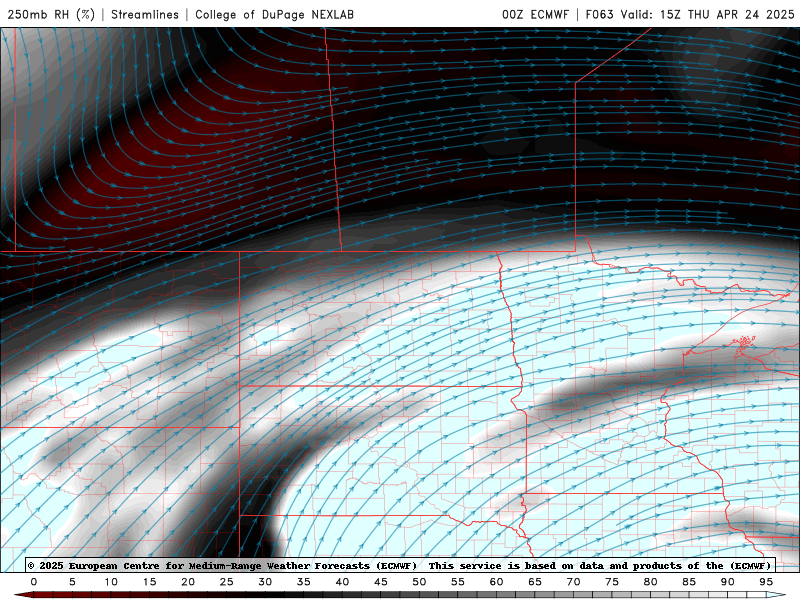Select the "20" color scale label
800x600 pixels.
pos(188,582)
